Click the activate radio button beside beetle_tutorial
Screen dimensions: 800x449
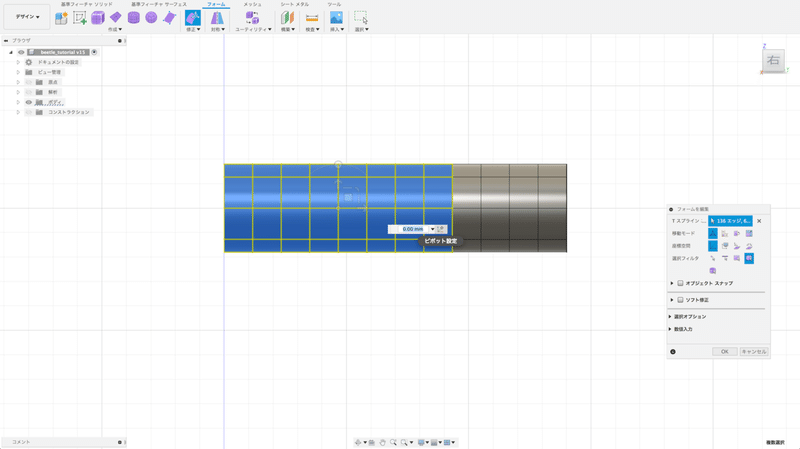(94, 52)
